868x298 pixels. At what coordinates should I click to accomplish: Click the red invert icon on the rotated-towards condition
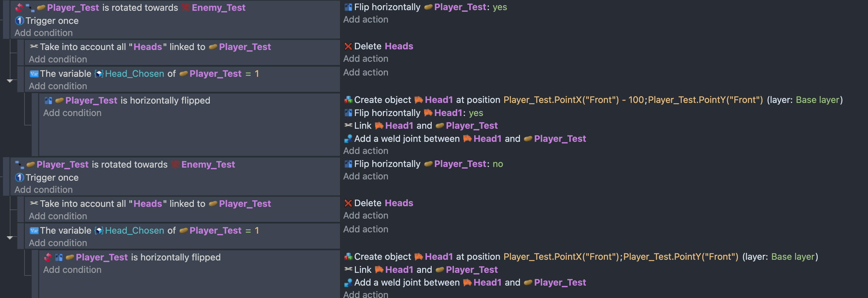coord(19,8)
